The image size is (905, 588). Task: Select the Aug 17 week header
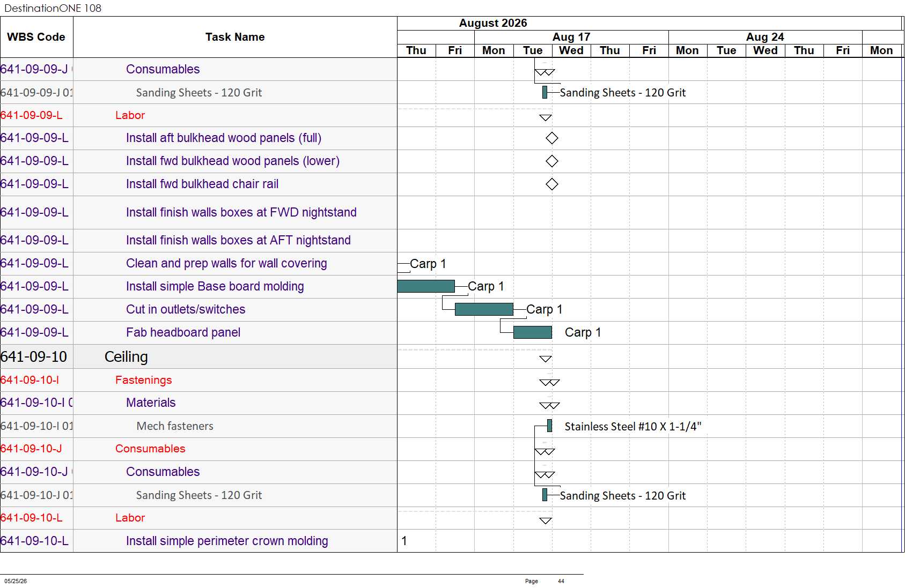tap(571, 37)
